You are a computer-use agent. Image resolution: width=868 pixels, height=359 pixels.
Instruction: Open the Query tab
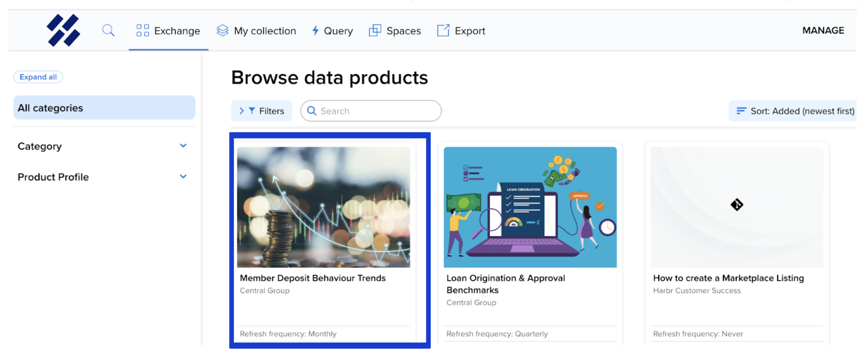[x=338, y=31]
